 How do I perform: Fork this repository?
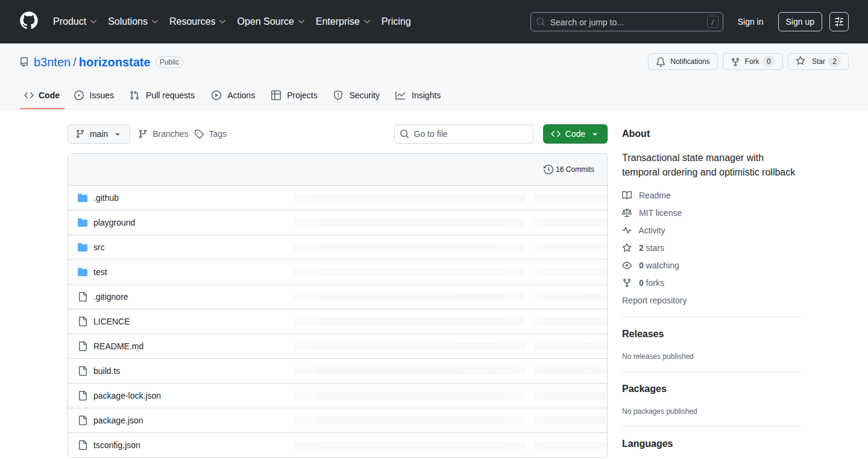[752, 62]
